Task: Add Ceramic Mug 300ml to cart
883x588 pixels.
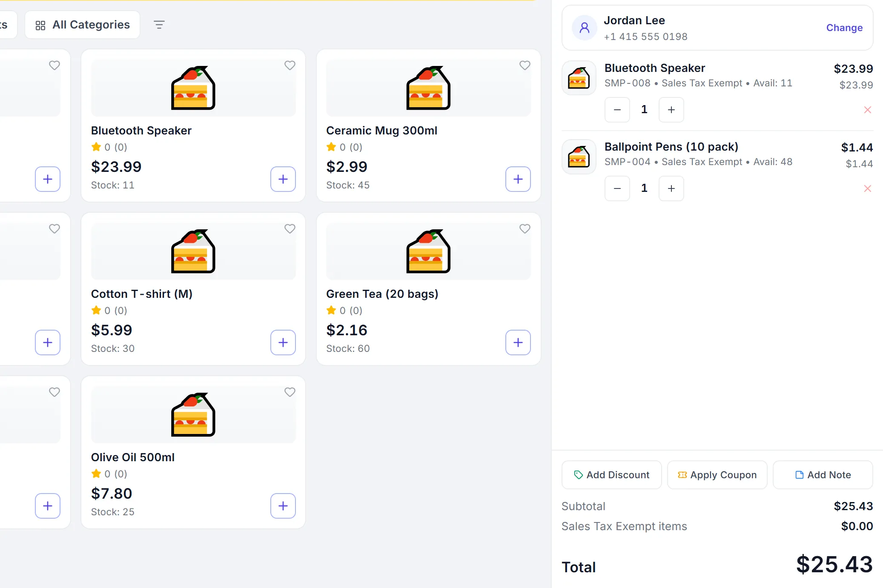Action: pos(518,179)
